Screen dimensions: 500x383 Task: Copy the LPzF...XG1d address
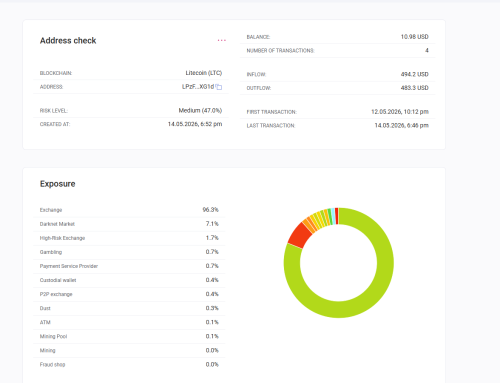click(219, 87)
